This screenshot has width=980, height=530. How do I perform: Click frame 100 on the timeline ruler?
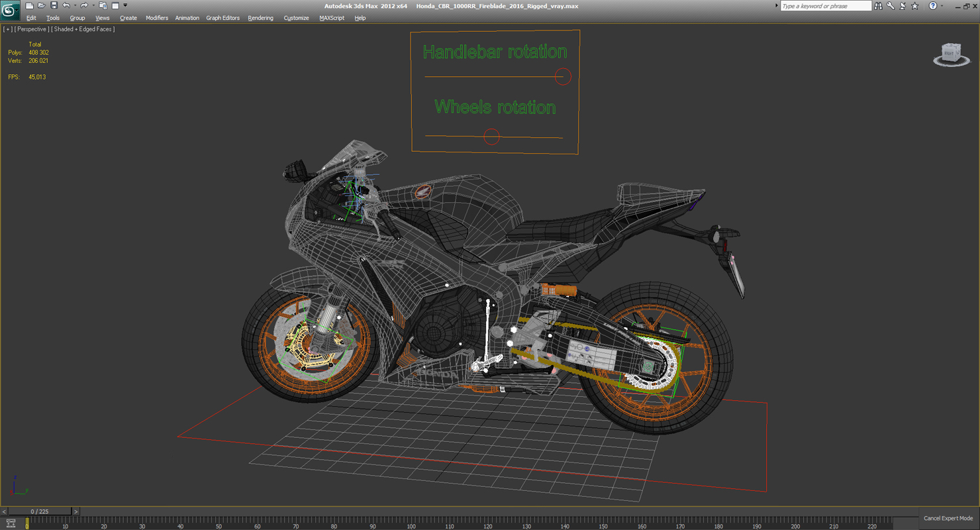click(411, 525)
